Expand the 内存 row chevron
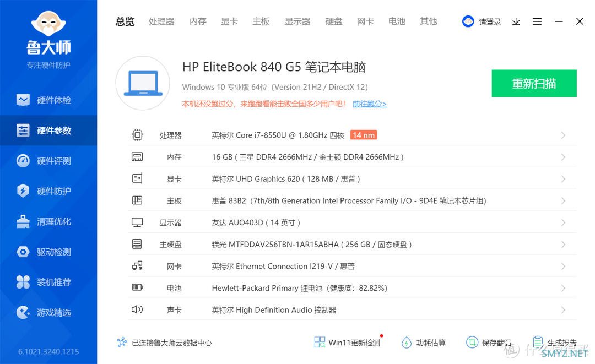 click(563, 157)
